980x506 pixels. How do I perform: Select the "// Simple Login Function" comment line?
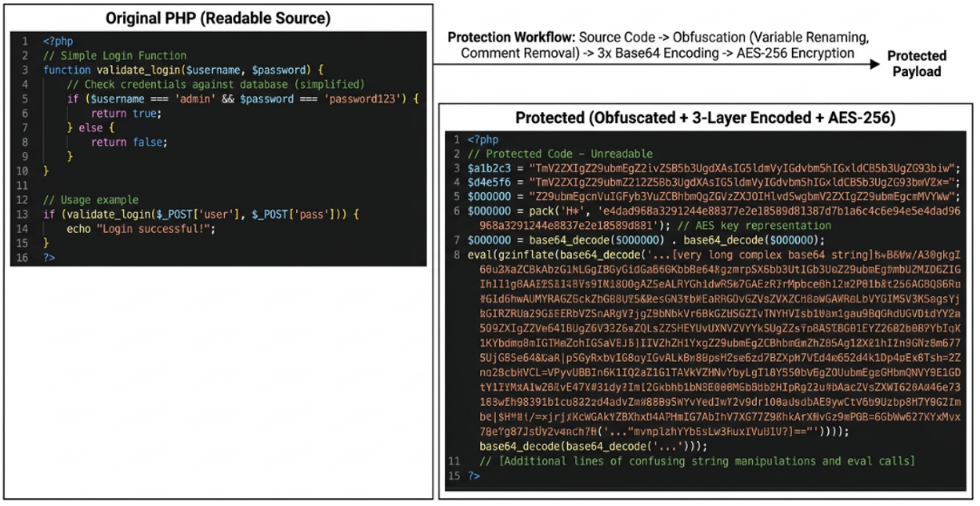point(114,55)
